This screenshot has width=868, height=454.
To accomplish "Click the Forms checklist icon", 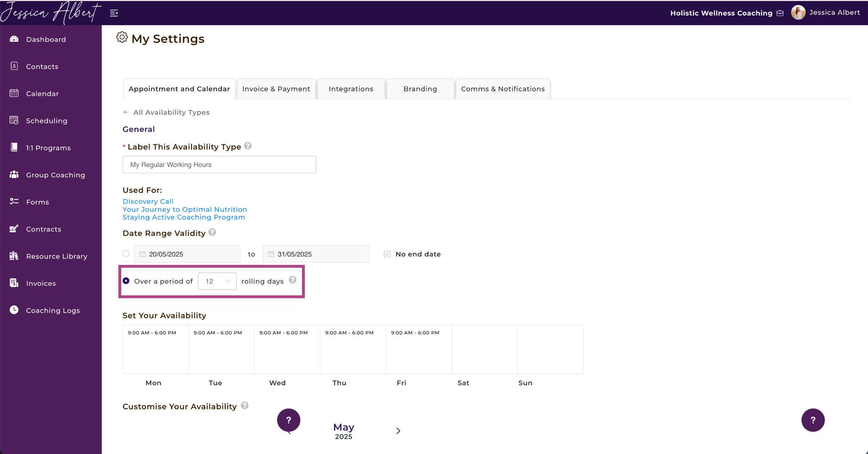I will 14,202.
